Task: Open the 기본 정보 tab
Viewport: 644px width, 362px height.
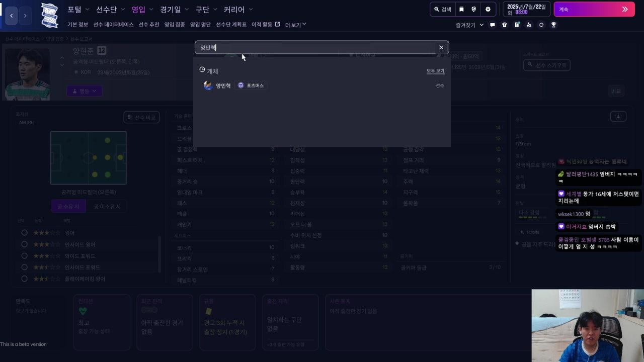Action: point(77,25)
